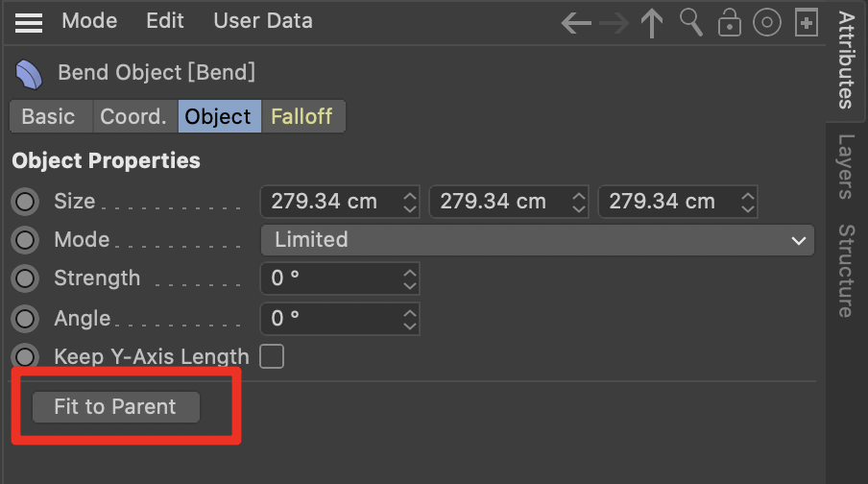
Task: Enable Keep Y-Axis Length checkbox
Action: pyautogui.click(x=273, y=357)
